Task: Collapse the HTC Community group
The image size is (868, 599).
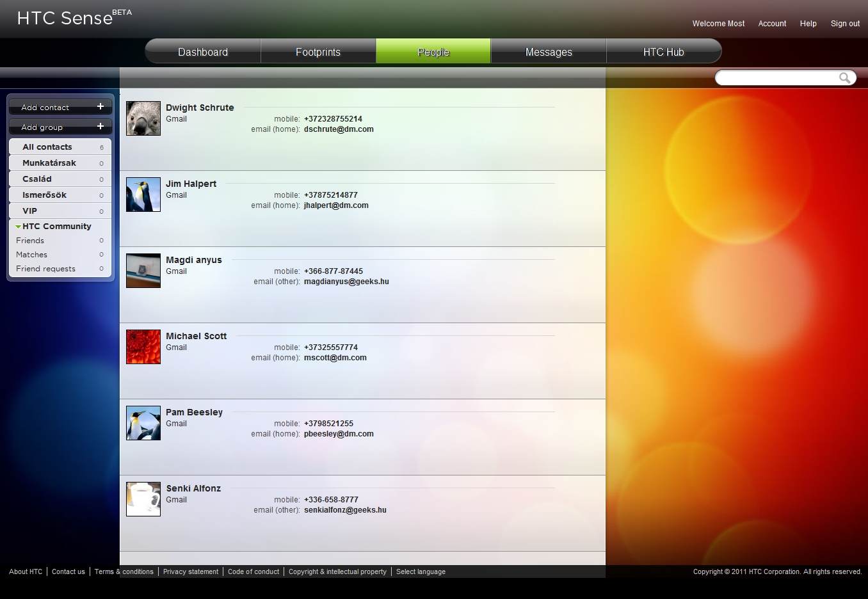Action: coord(19,227)
